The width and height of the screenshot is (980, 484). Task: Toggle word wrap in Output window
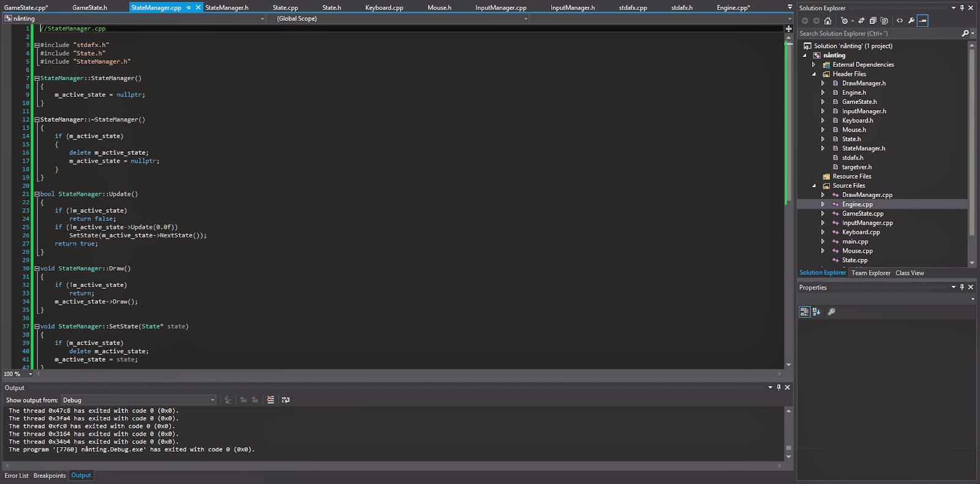point(285,400)
